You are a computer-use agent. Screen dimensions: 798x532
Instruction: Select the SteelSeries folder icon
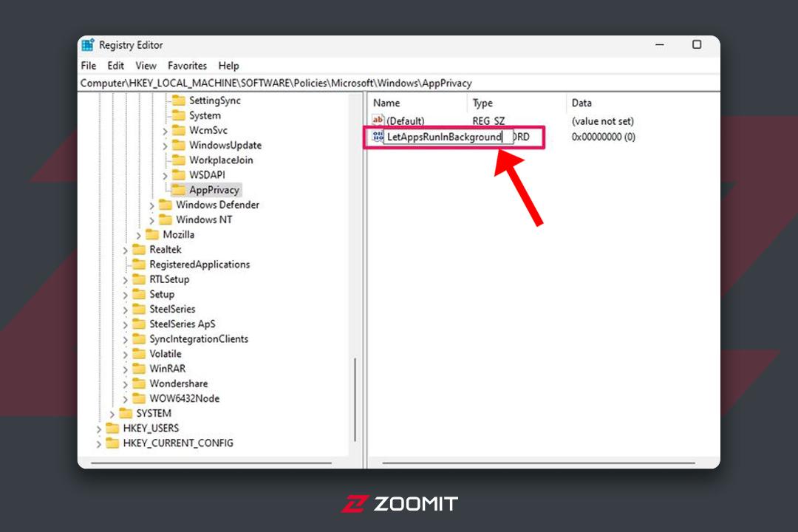pos(139,309)
